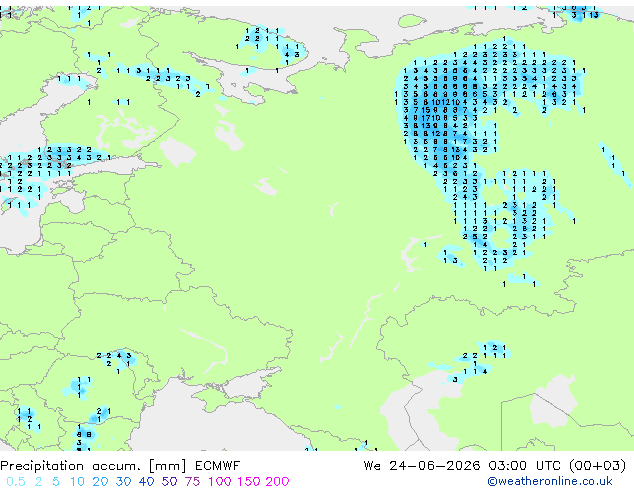Click the 'Precipitation accum. [mm] ECMWF' title
Viewport: 634px width, 490px height.
click(120, 466)
